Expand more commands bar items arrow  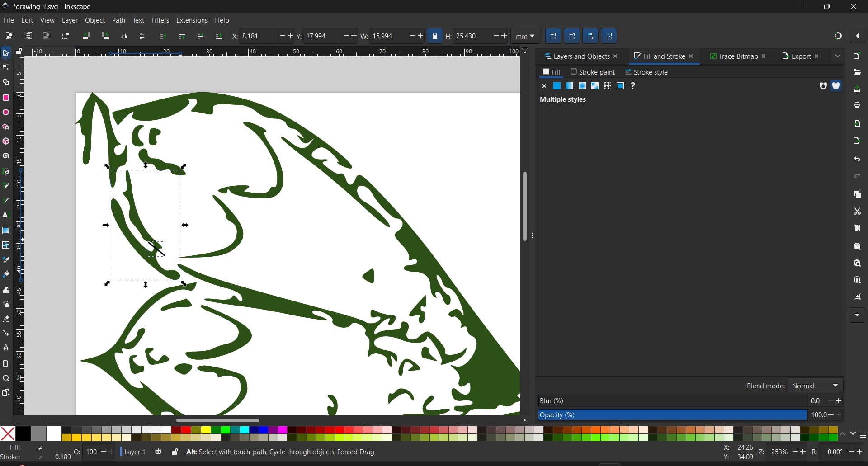coord(857,315)
